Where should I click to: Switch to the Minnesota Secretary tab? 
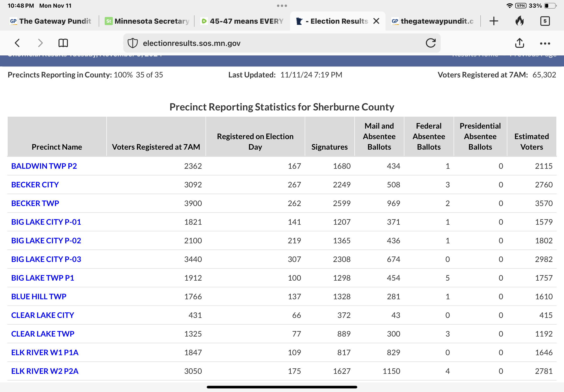147,21
